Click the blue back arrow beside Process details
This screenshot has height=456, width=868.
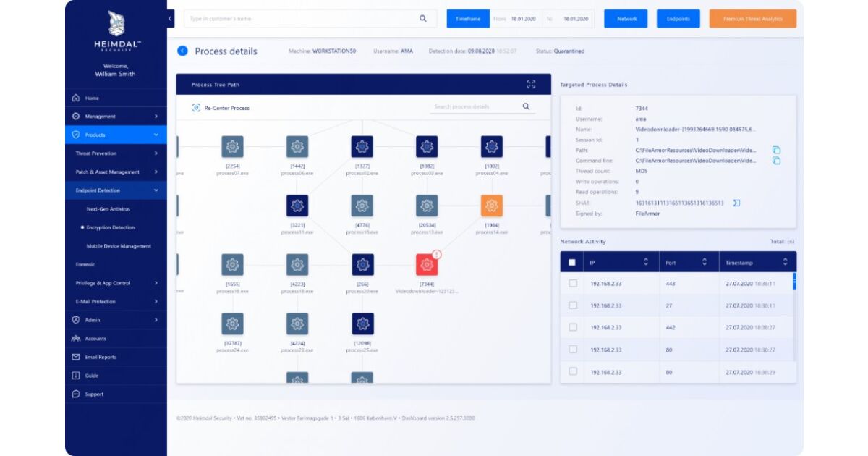[182, 51]
